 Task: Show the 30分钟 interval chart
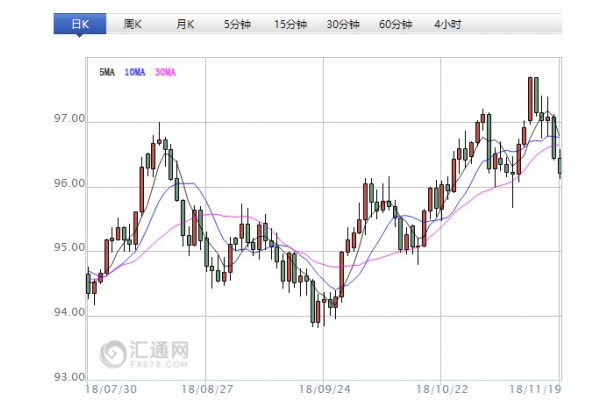(344, 22)
